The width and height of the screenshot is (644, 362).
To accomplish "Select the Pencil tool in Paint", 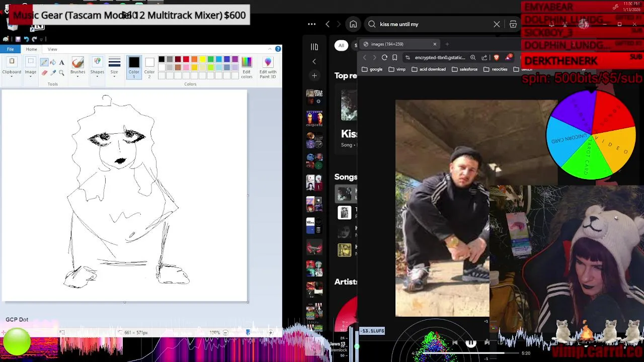I will click(x=44, y=62).
